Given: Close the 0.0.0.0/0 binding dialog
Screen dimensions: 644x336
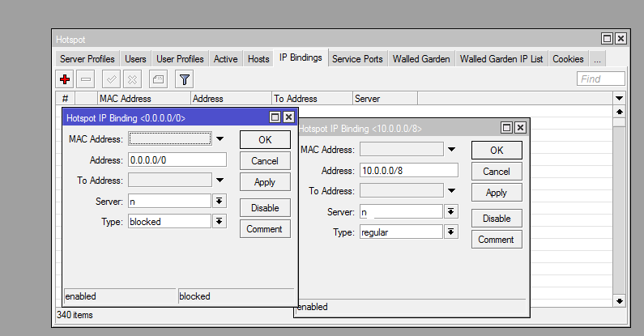Looking at the screenshot, I should coord(288,117).
